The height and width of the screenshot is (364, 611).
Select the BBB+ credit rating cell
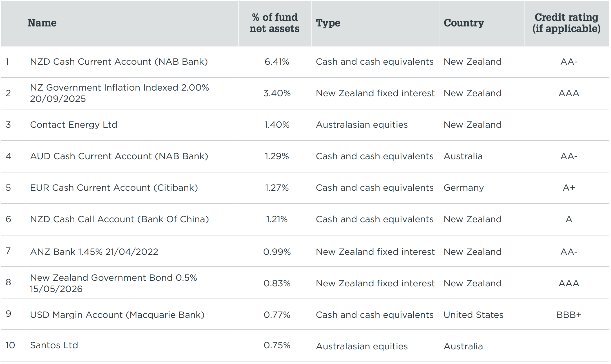click(569, 315)
